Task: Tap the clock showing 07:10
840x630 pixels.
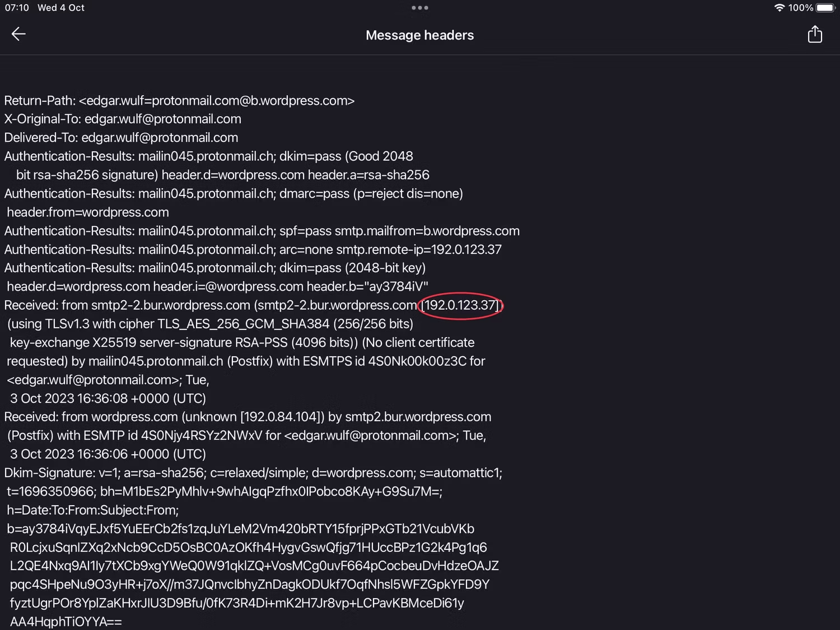Action: tap(16, 8)
